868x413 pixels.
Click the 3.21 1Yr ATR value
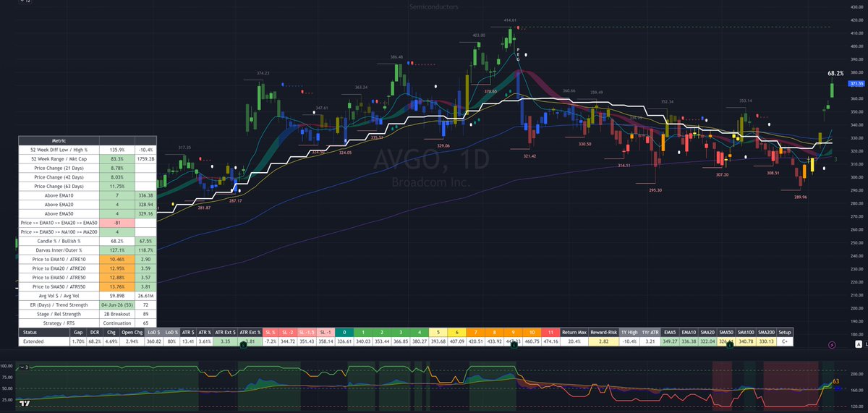click(650, 341)
